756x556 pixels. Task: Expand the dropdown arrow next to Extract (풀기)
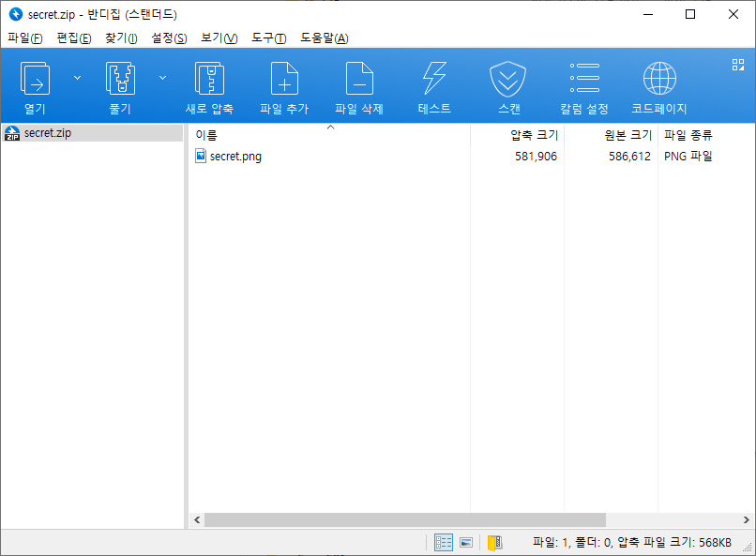[162, 78]
